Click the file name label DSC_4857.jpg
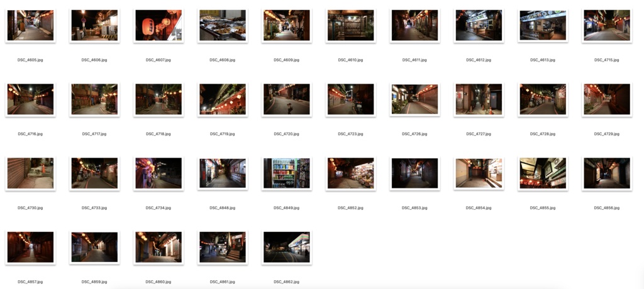This screenshot has width=644, height=289. (x=30, y=281)
